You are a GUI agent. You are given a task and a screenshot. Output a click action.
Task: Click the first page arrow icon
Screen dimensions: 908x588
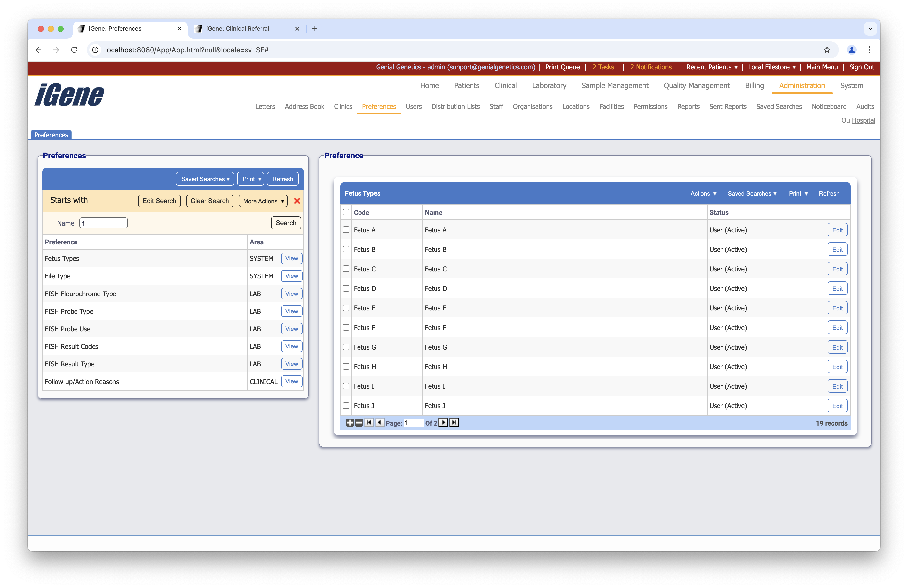(369, 422)
